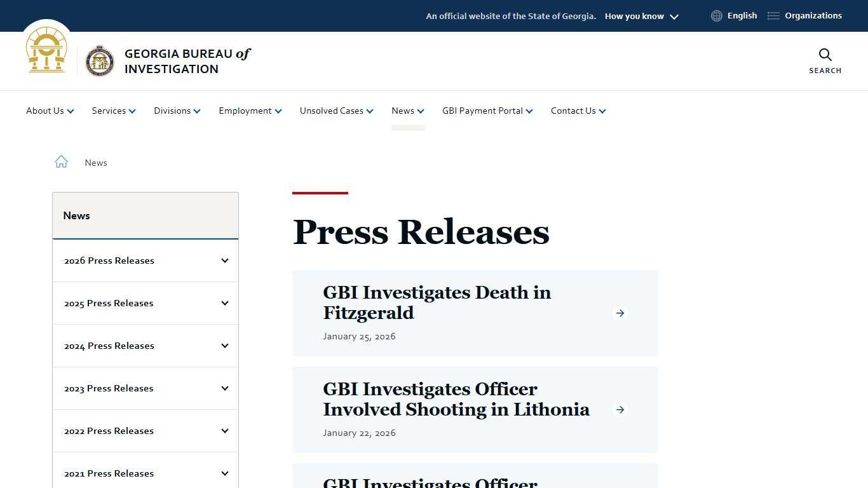Click the arrow on the Lithonia shooting release
Image resolution: width=868 pixels, height=488 pixels.
point(620,410)
